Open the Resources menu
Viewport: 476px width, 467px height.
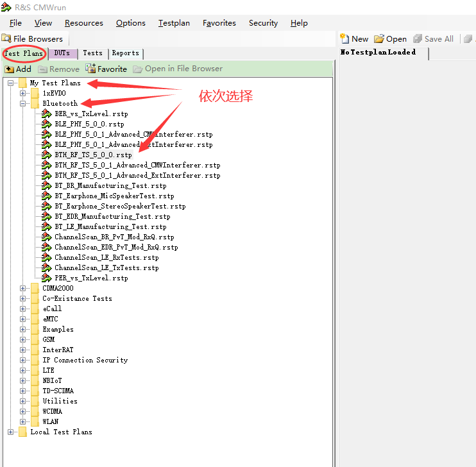point(84,23)
